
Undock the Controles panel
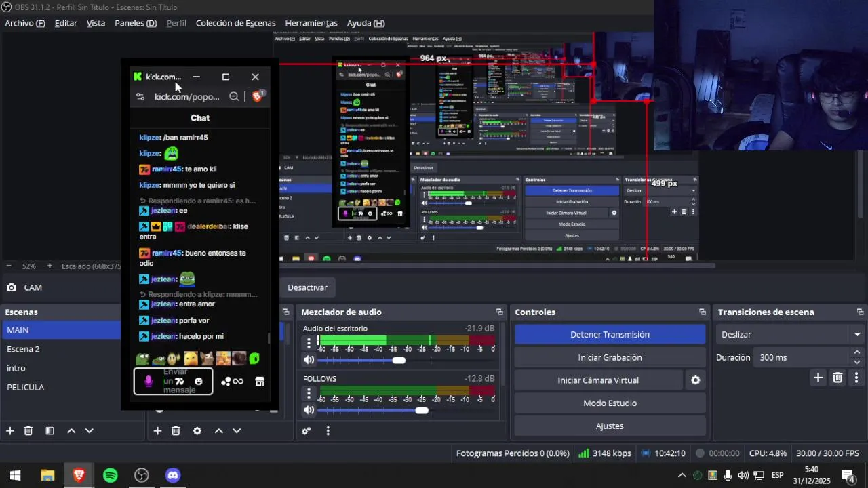click(703, 312)
